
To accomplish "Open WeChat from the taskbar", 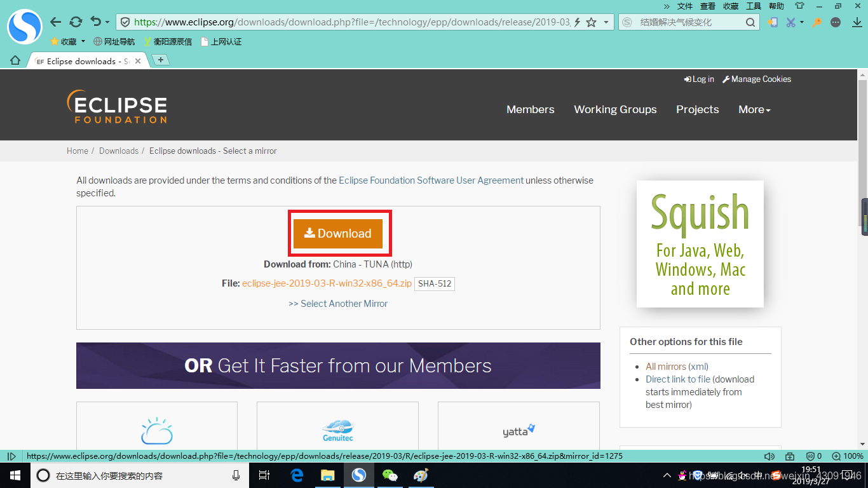I will pyautogui.click(x=390, y=475).
